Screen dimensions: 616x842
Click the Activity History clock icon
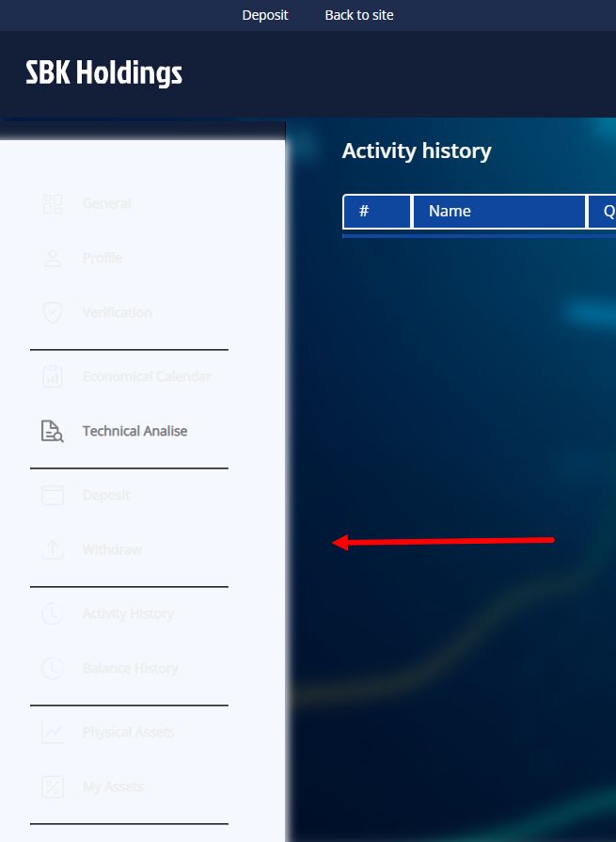tap(53, 613)
